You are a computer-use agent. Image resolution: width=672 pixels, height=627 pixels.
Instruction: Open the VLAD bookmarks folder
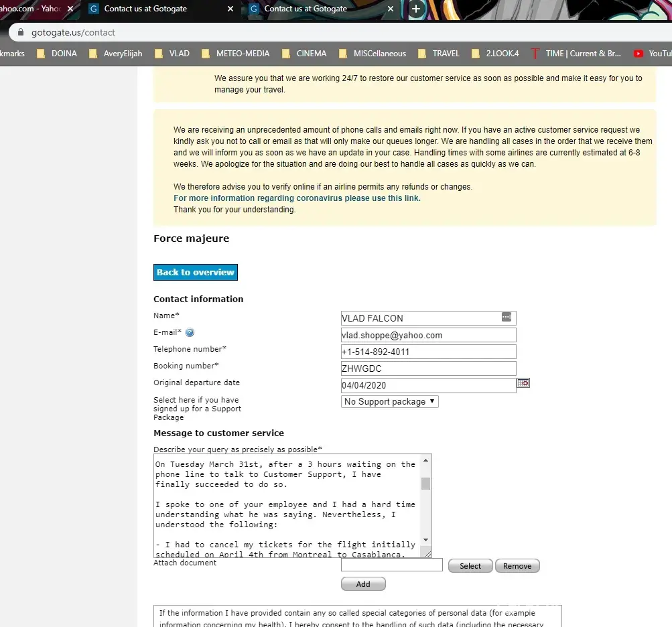(172, 54)
